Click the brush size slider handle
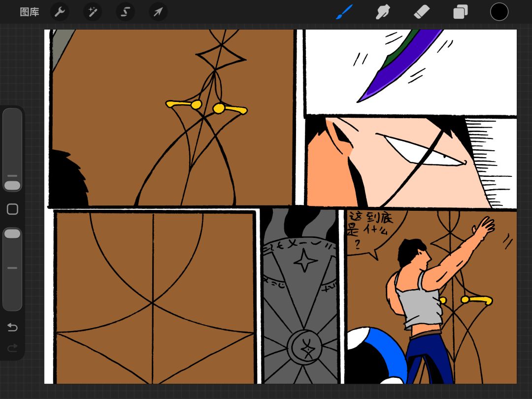 point(12,185)
